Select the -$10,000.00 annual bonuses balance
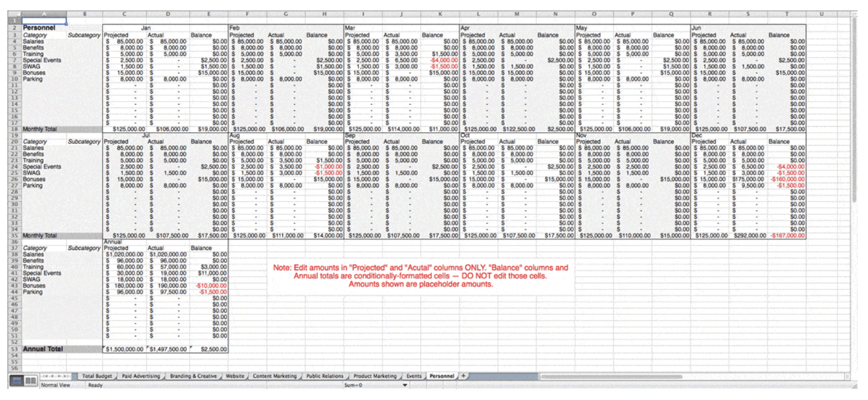This screenshot has width=868, height=400. (209, 286)
